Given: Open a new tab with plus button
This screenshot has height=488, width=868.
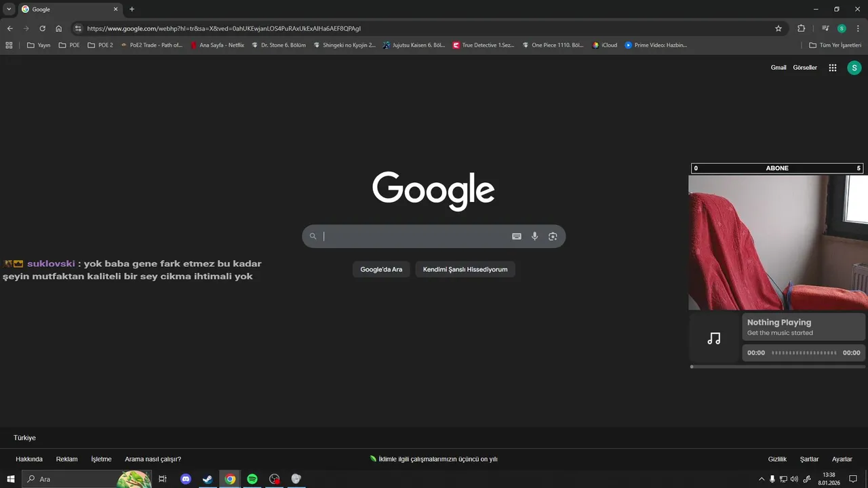Looking at the screenshot, I should pos(132,9).
